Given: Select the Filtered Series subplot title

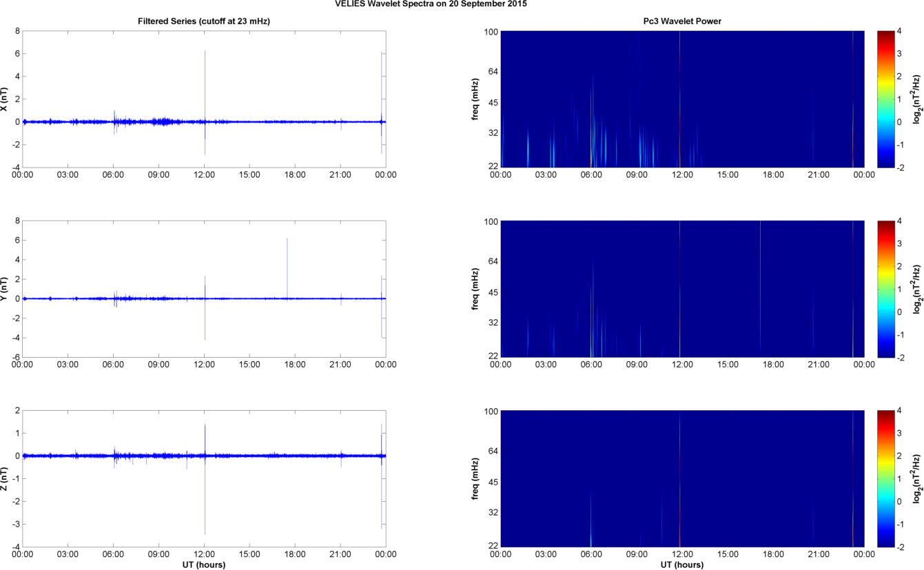Looking at the screenshot, I should pos(204,22).
